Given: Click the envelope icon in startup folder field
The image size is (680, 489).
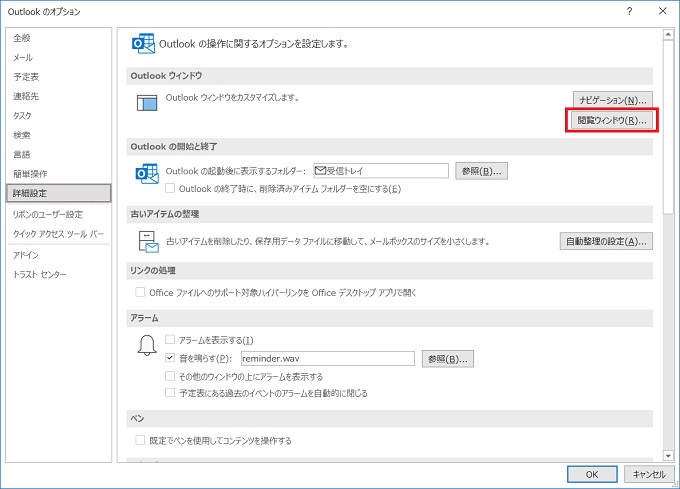Looking at the screenshot, I should [320, 170].
